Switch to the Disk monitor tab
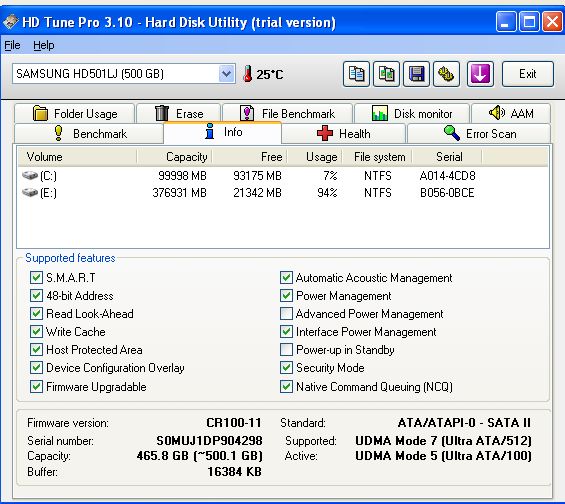 point(412,113)
